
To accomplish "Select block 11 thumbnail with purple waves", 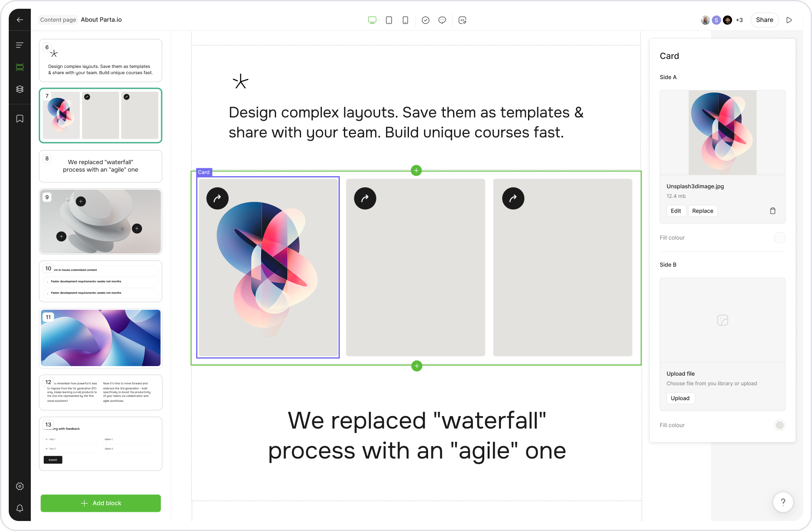I will click(101, 338).
